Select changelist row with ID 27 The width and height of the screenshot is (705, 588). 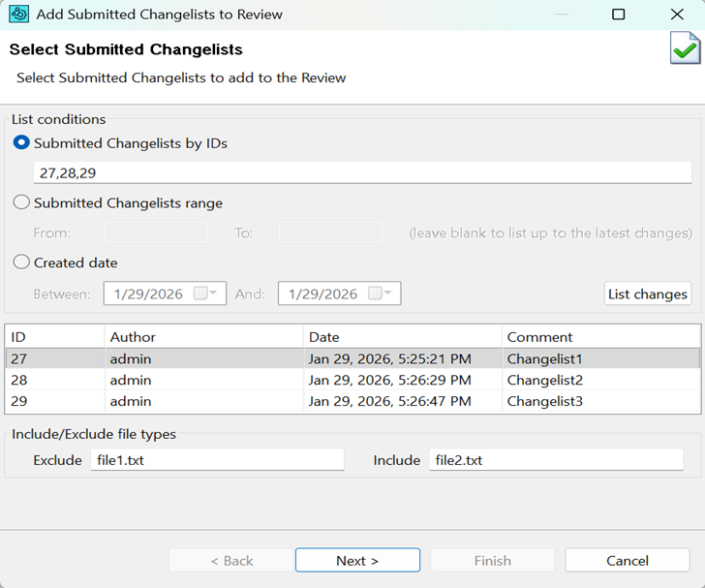tap(352, 358)
